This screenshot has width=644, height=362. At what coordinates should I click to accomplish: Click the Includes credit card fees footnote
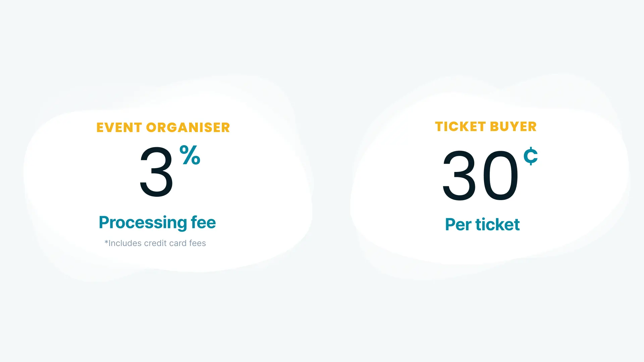coord(155,243)
